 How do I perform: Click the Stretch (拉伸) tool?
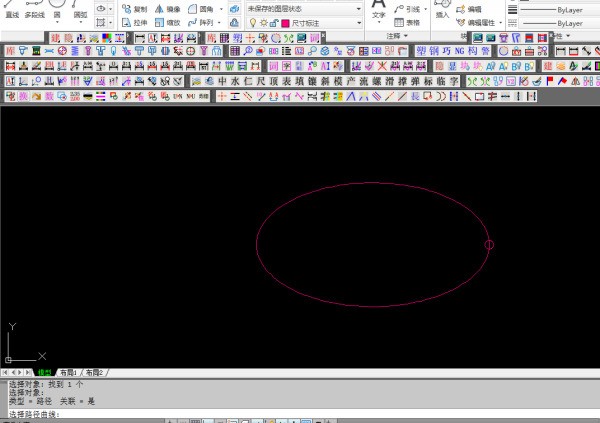click(x=134, y=22)
